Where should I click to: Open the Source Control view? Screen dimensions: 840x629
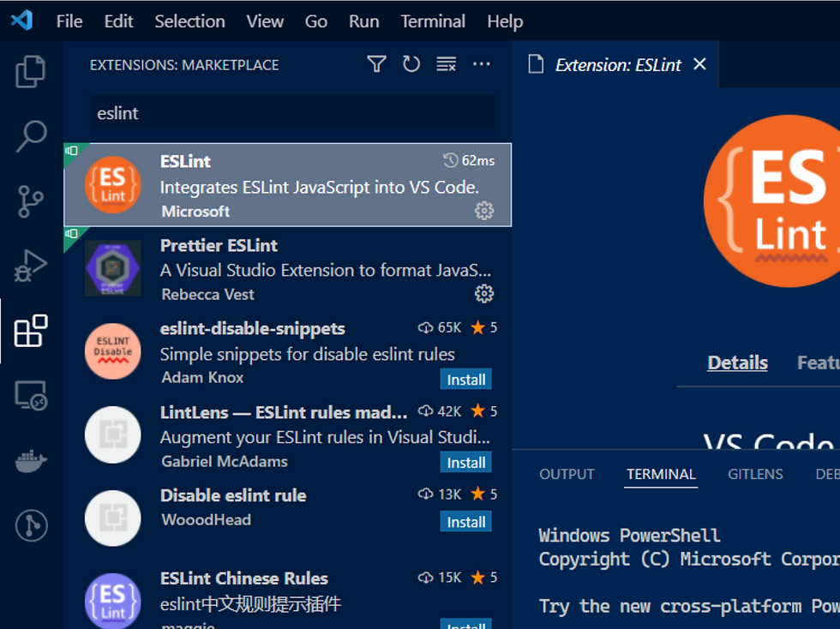pyautogui.click(x=31, y=201)
